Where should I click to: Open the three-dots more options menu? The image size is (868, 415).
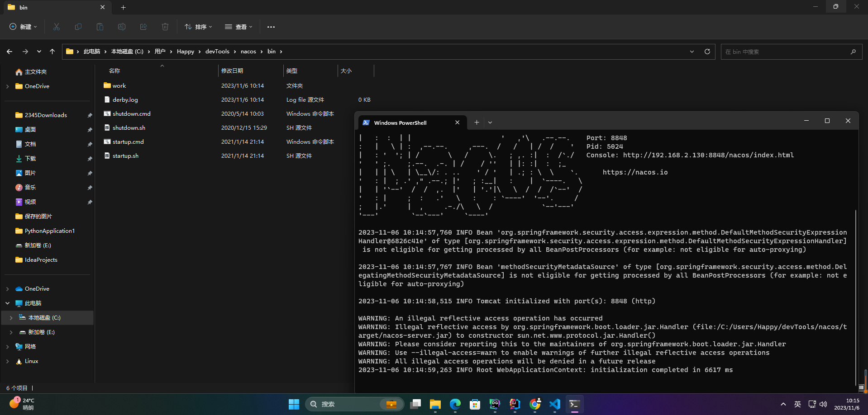pyautogui.click(x=271, y=27)
